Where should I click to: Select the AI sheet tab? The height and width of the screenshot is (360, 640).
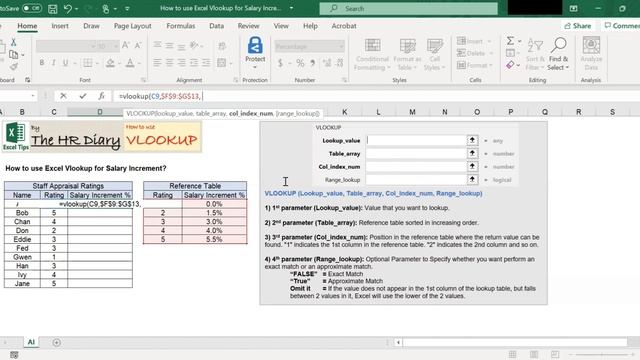[31, 342]
